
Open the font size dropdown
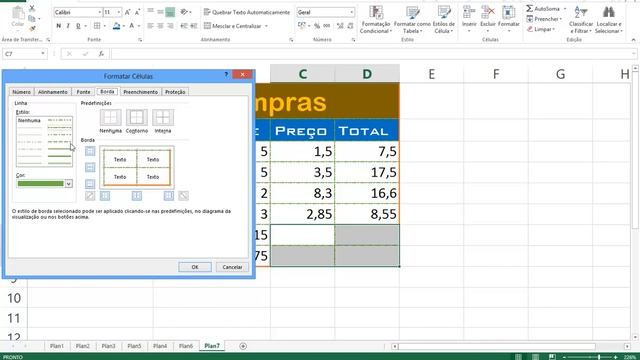118,13
